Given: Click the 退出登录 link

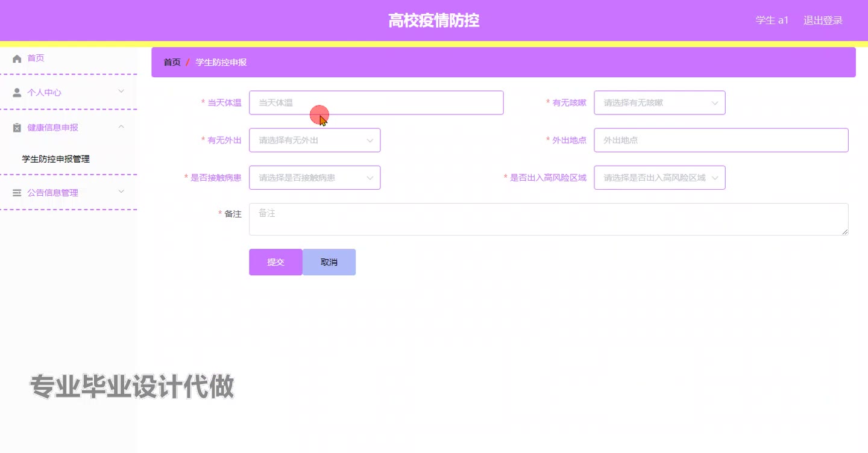Looking at the screenshot, I should (823, 20).
